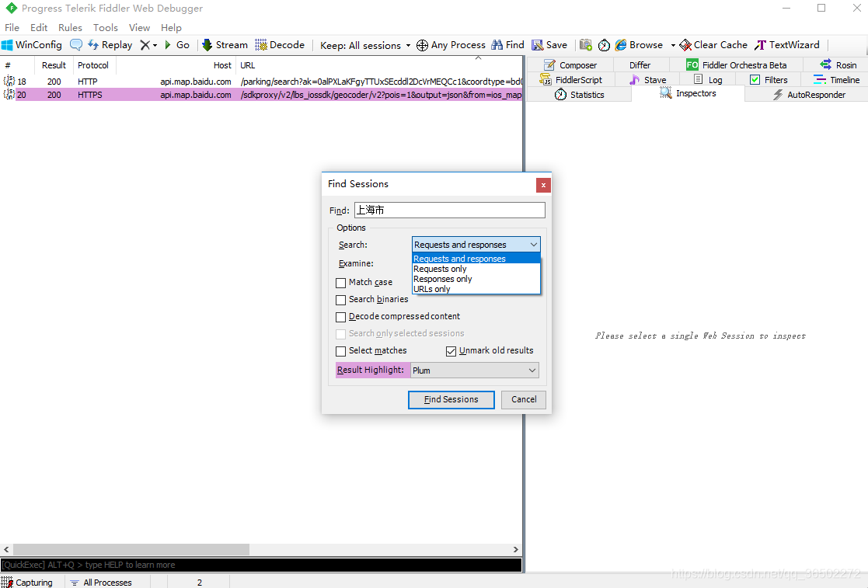The height and width of the screenshot is (588, 868).
Task: Close the Find Sessions dialog
Action: pos(543,185)
